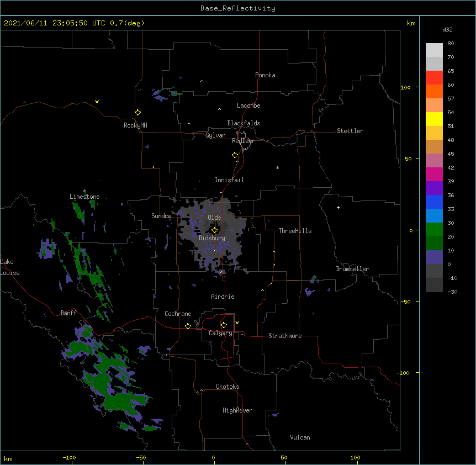Click the Strathmore town label
Screen dimensions: 476x465
point(285,336)
